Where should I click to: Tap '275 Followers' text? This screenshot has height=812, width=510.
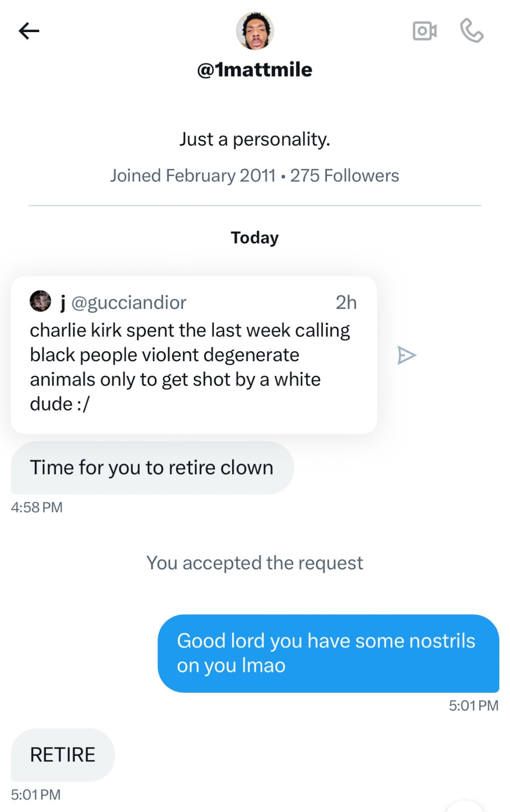344,176
